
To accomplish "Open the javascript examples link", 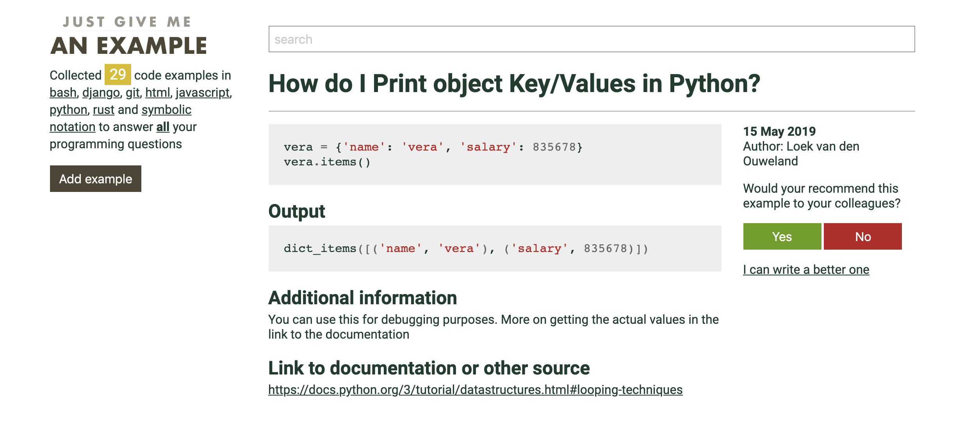I will tap(203, 92).
